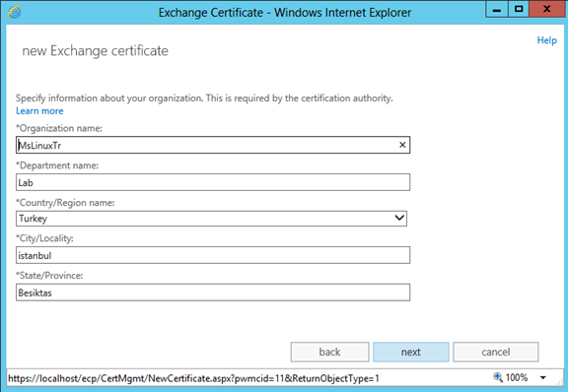This screenshot has height=392, width=568.
Task: Close the Internet Explorer window
Action: [x=547, y=9]
